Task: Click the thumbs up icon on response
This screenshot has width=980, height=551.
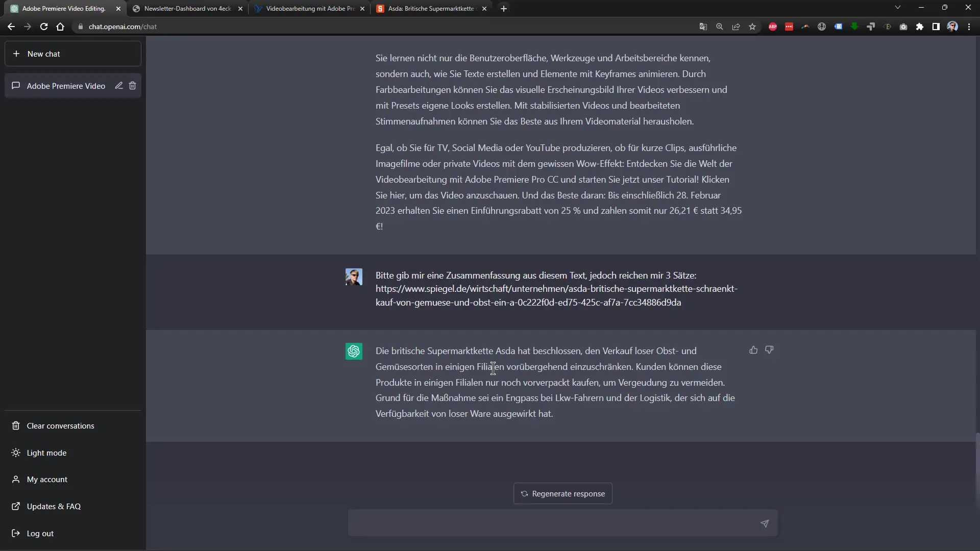Action: pos(753,350)
